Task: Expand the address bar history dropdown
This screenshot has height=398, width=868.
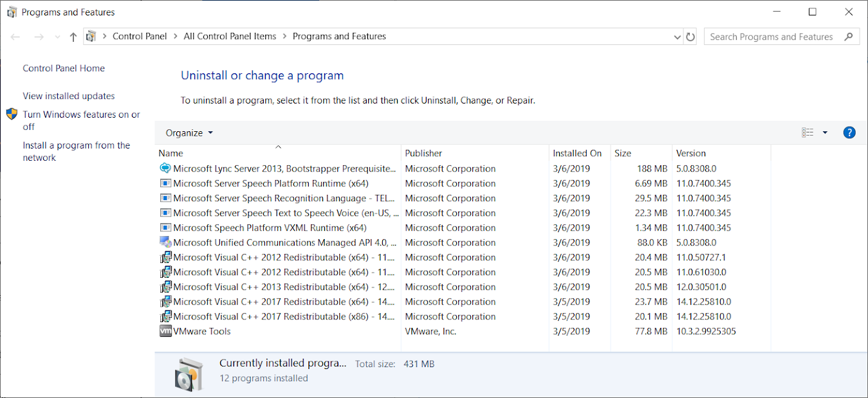Action: coord(677,37)
